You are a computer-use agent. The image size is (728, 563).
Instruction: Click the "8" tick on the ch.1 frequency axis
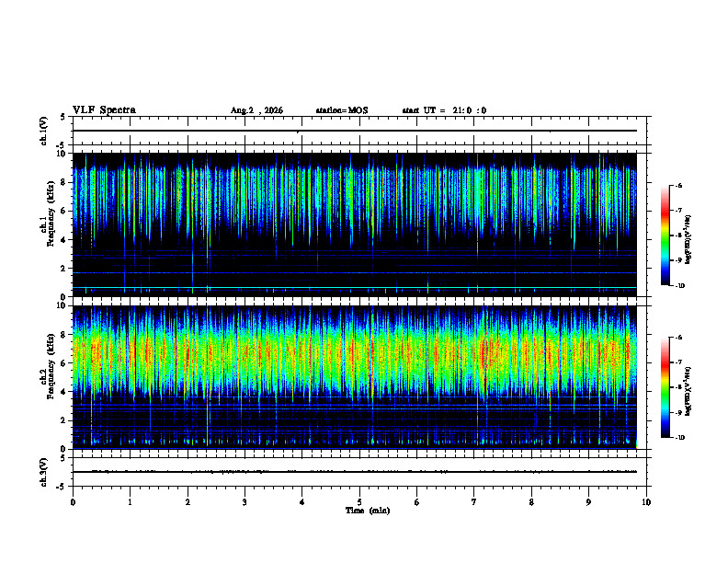point(63,182)
